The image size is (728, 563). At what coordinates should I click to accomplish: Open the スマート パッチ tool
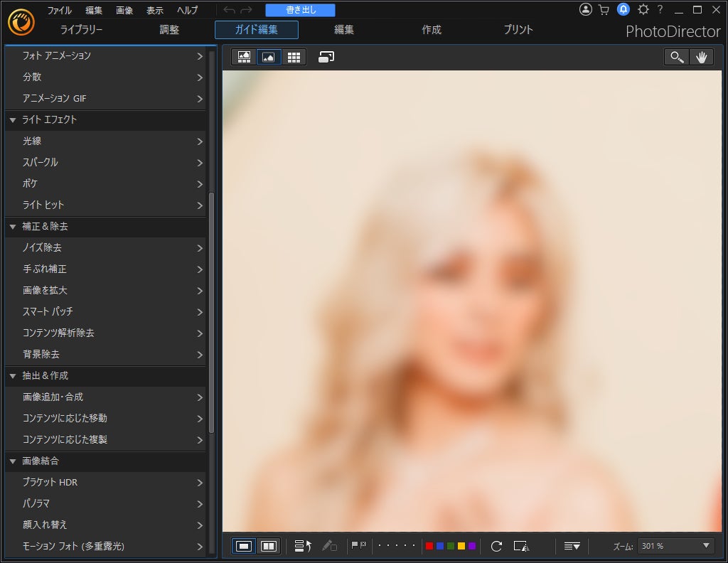pos(105,312)
